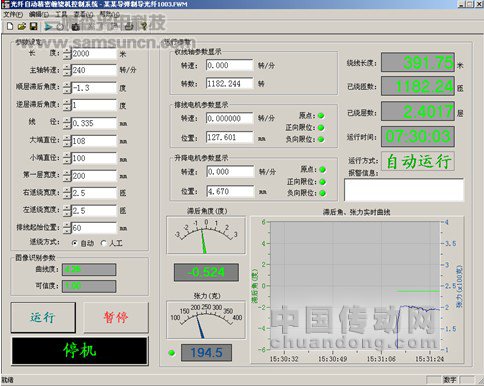Viewport: 484px width, 386px height.
Task: Click the 线径 field showing 0.335
Action: (94, 123)
